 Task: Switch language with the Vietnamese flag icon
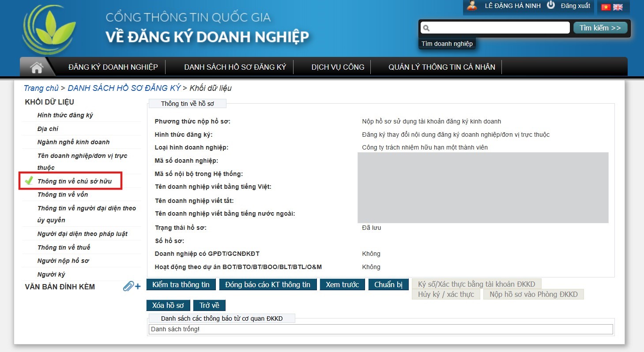pos(606,7)
